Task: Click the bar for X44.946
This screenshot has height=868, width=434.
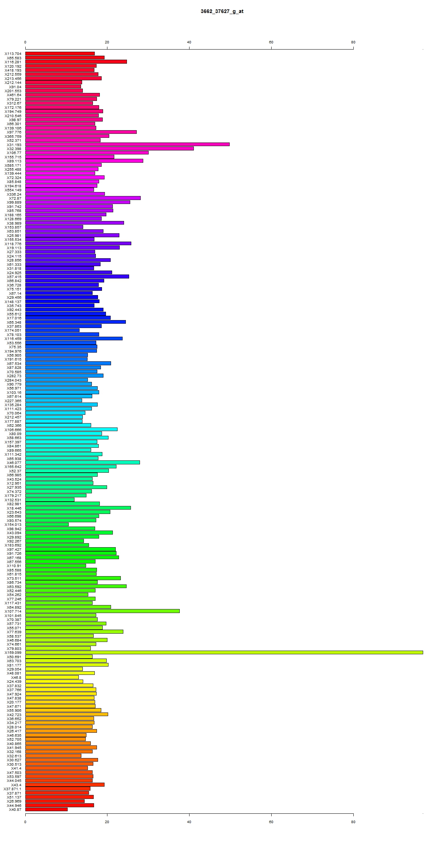Action: (60, 805)
